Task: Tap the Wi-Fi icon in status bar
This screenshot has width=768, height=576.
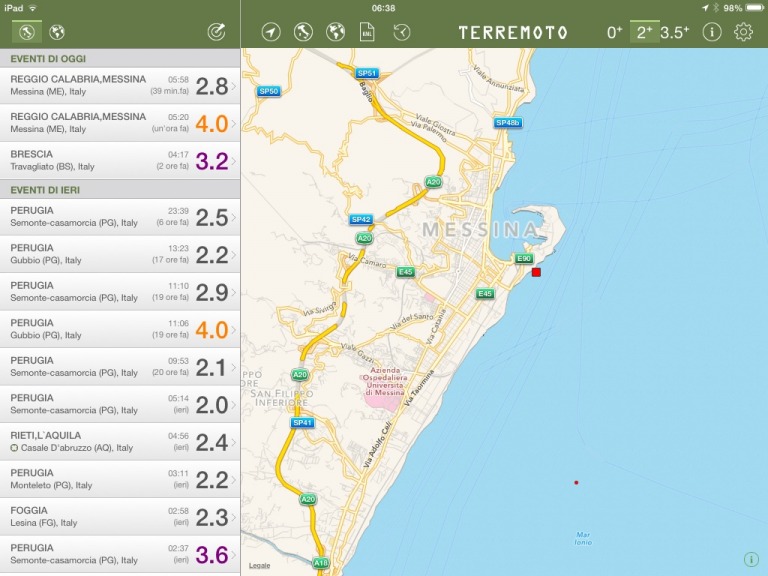Action: 33,8
